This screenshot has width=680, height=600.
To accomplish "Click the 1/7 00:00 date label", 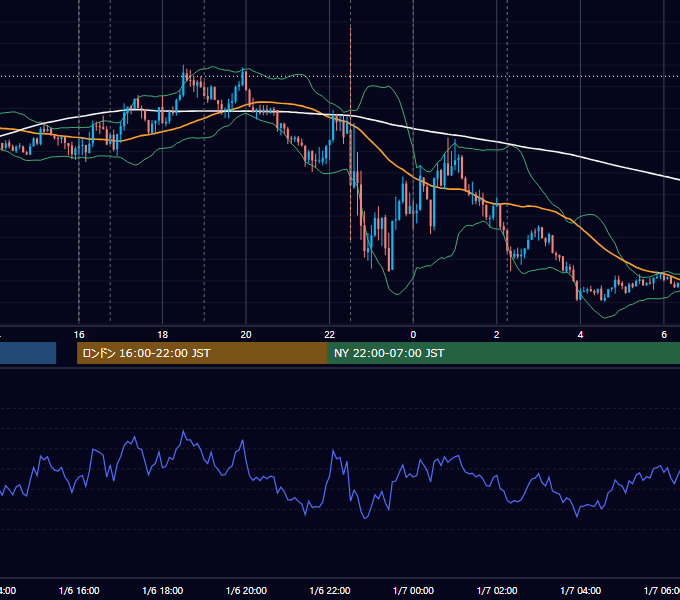I will pyautogui.click(x=413, y=590).
